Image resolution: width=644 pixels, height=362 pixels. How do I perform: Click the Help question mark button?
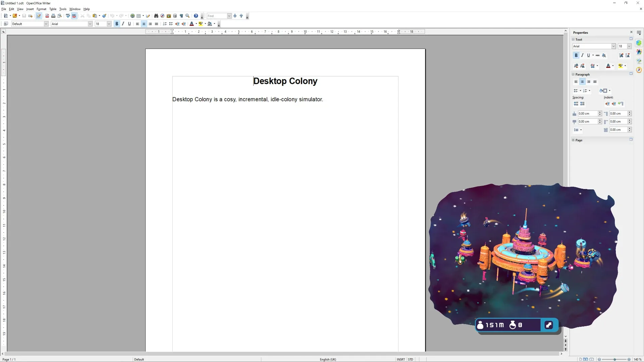pos(195,16)
